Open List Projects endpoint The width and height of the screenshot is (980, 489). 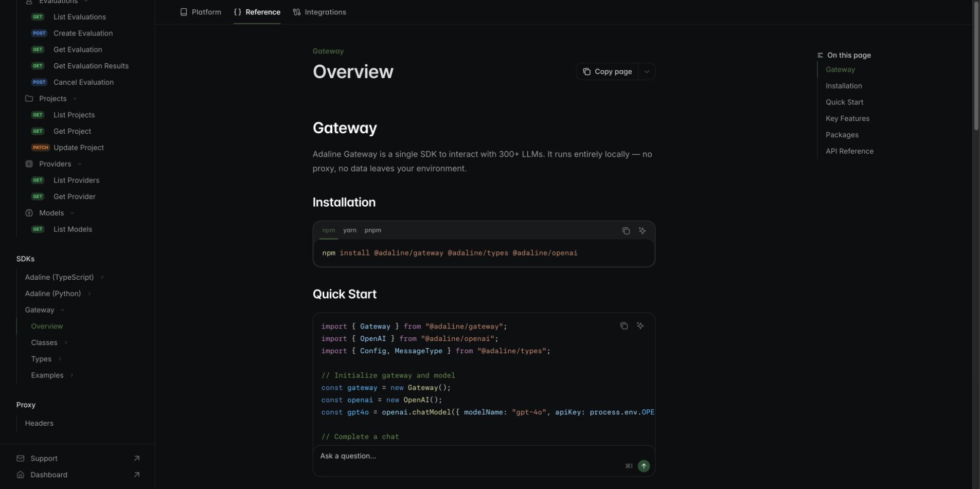click(x=74, y=115)
